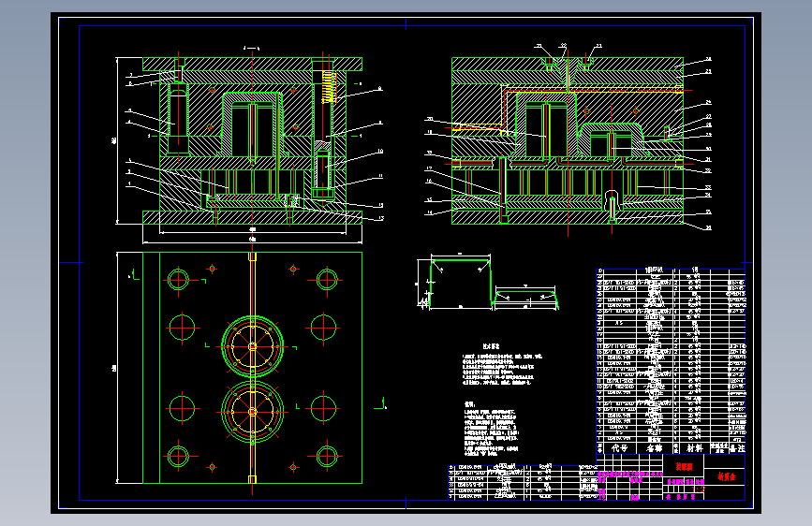This screenshot has width=812, height=526.
Task: Click the '名称' header in the parts list
Action: point(655,448)
